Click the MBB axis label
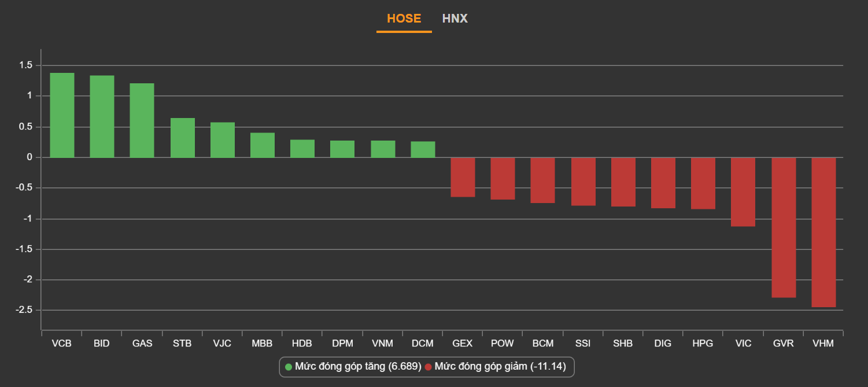 262,344
